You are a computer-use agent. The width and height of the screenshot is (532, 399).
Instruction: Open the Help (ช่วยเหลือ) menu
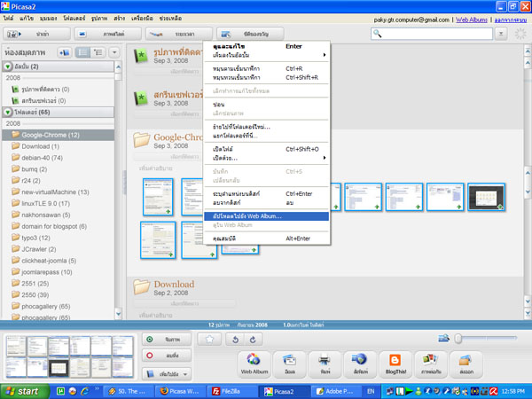(170, 19)
